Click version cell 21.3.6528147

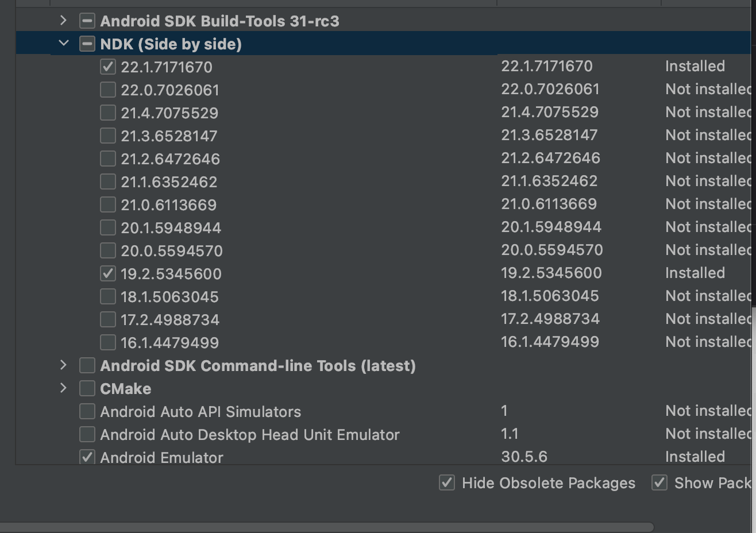coord(549,135)
